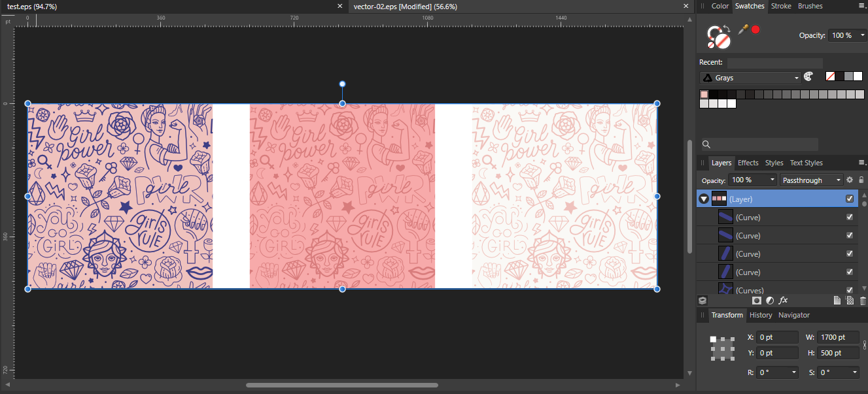Open the Effects panel
Image resolution: width=868 pixels, height=394 pixels.
748,163
